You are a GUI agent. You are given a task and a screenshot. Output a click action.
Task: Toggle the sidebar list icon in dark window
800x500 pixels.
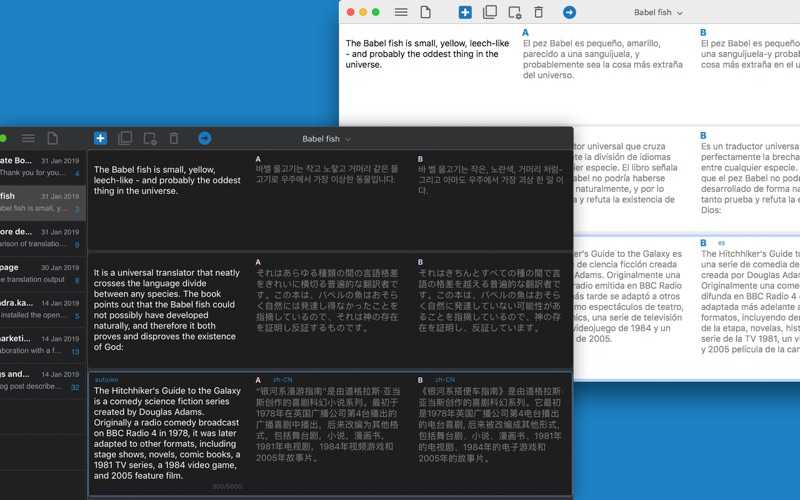click(x=29, y=138)
